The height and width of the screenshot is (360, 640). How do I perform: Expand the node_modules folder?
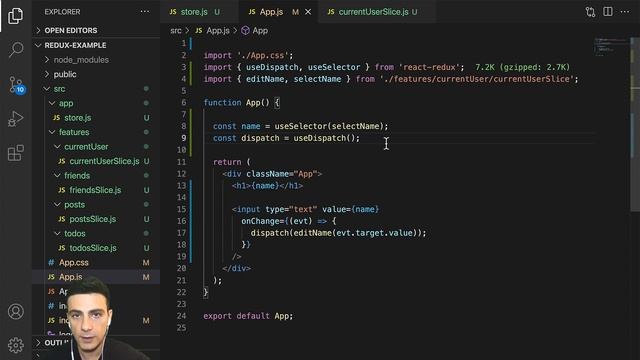pos(96,60)
